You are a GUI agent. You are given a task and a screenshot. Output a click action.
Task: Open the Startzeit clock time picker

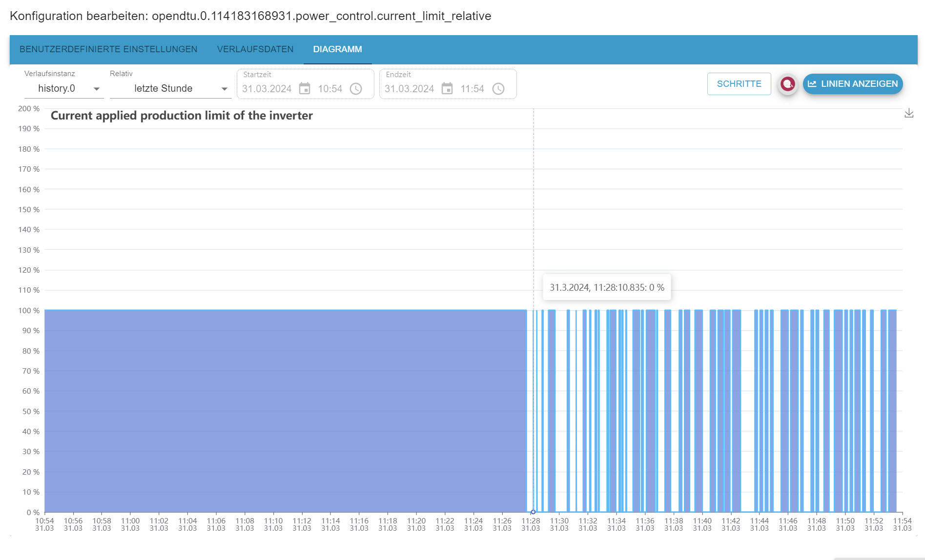tap(356, 89)
